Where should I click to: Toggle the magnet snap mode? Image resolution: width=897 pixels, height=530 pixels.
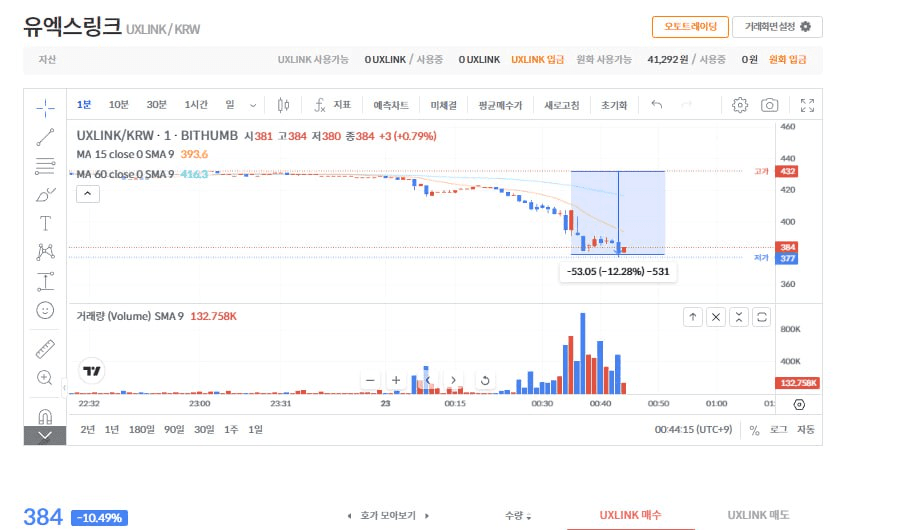tap(45, 416)
